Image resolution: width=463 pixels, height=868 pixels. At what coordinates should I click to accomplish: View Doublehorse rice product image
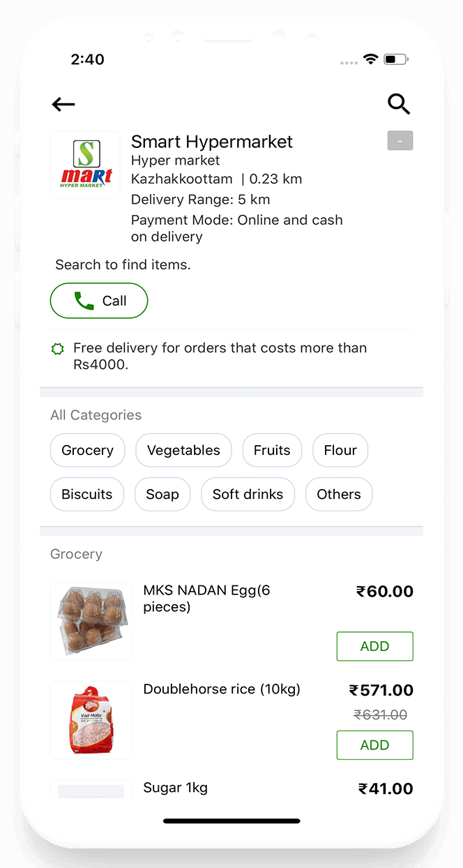(91, 720)
